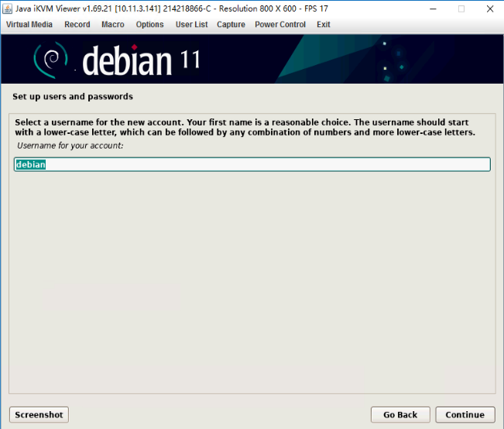
Task: Open the Options menu
Action: pyautogui.click(x=149, y=25)
